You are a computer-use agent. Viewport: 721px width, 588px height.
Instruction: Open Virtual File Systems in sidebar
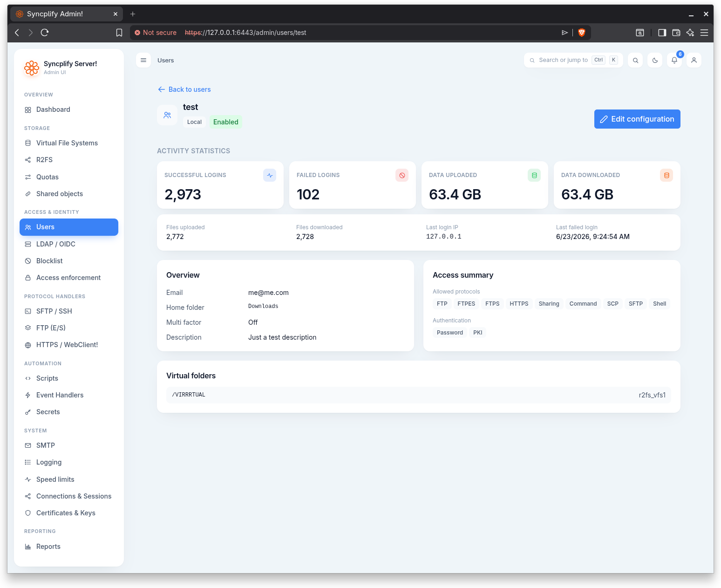click(69, 143)
